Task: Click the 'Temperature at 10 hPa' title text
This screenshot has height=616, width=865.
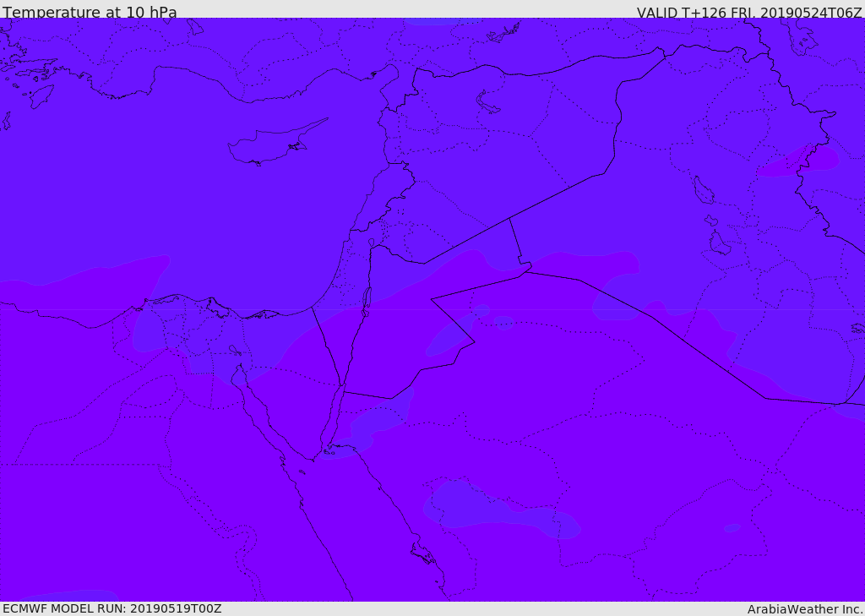Action: click(x=90, y=11)
